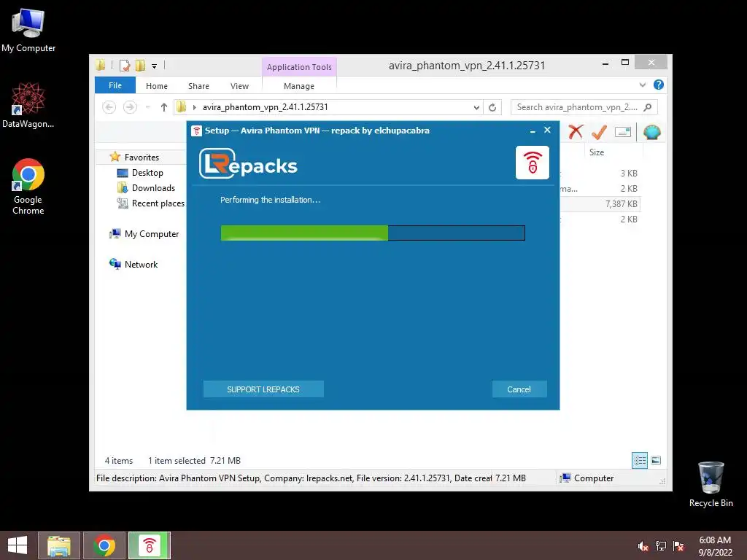Viewport: 747px width, 560px height.
Task: Click the Avira Phantom VPN logo in installer
Action: click(x=532, y=163)
